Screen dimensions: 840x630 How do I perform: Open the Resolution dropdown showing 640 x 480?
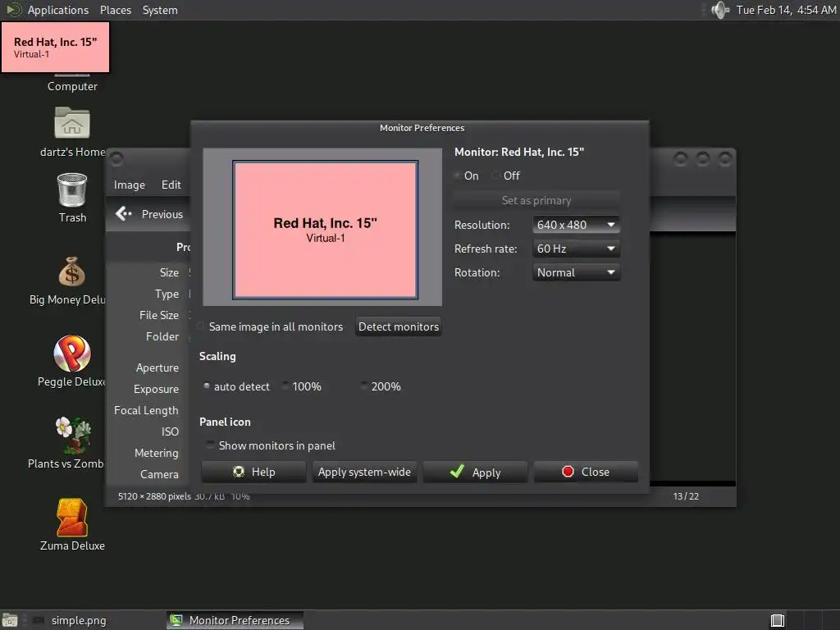(x=576, y=225)
